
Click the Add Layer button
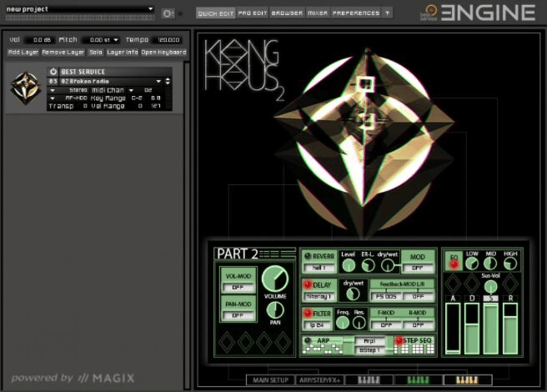23,52
